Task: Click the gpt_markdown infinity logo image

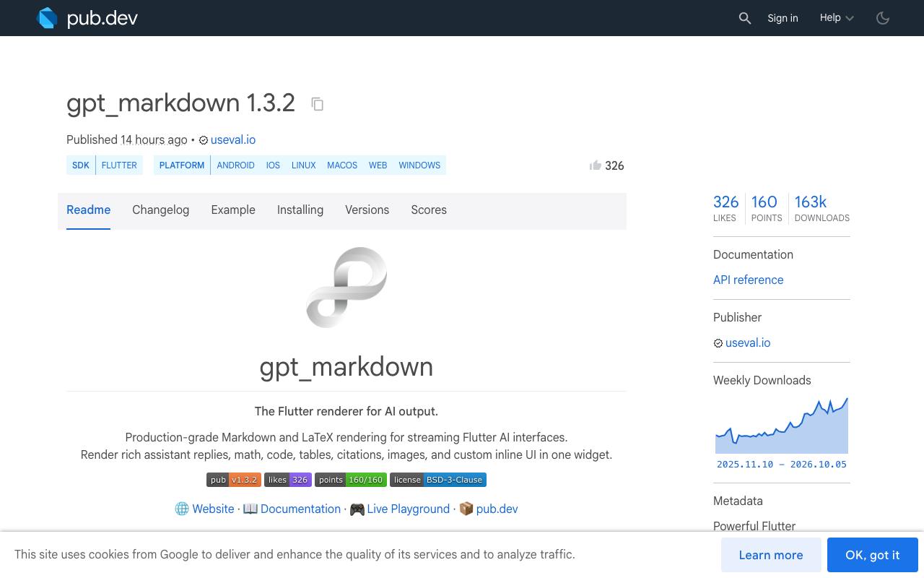Action: [x=346, y=287]
